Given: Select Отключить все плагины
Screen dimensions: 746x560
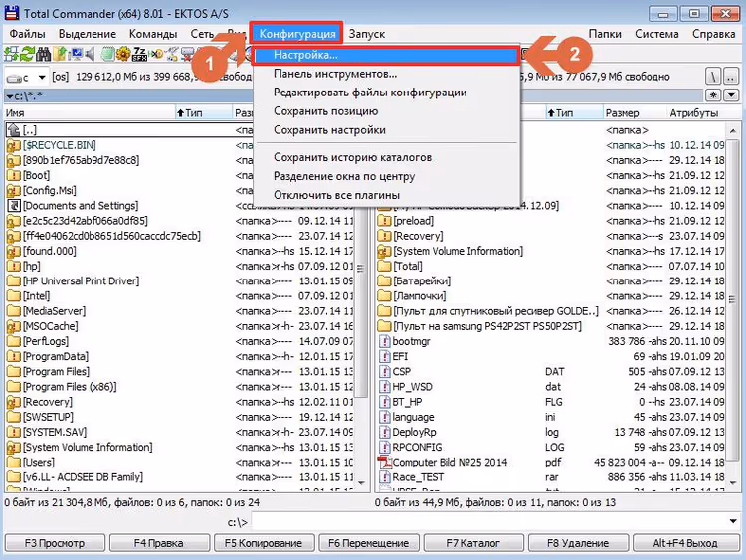Looking at the screenshot, I should pyautogui.click(x=386, y=195).
